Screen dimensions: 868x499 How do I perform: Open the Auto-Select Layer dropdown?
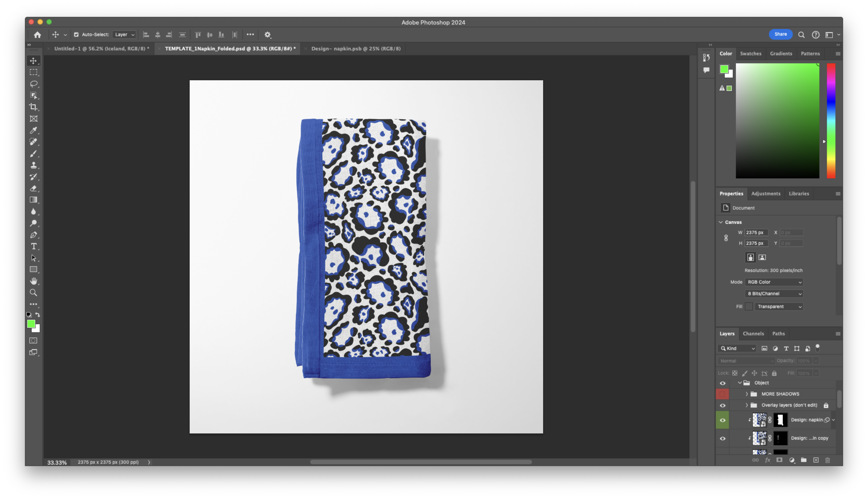click(x=124, y=35)
